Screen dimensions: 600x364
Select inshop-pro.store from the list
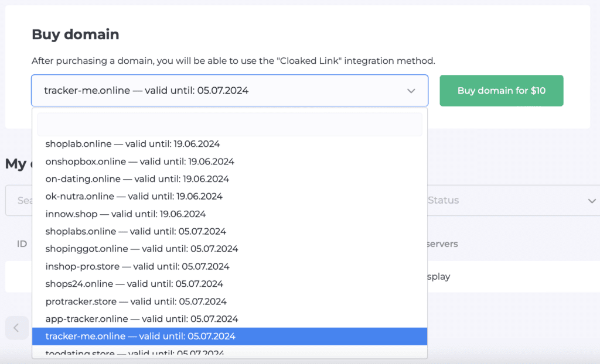point(138,266)
